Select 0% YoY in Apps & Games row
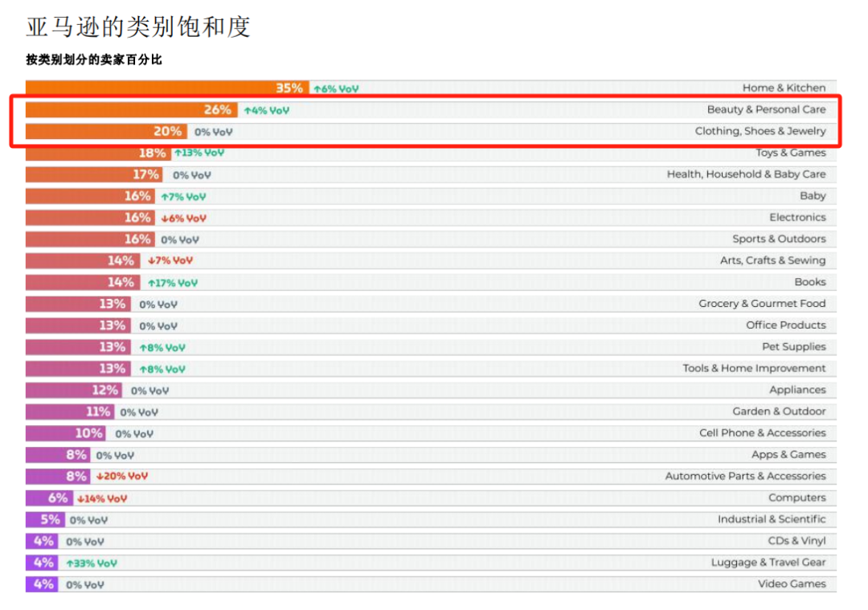868x610 pixels. [x=115, y=456]
